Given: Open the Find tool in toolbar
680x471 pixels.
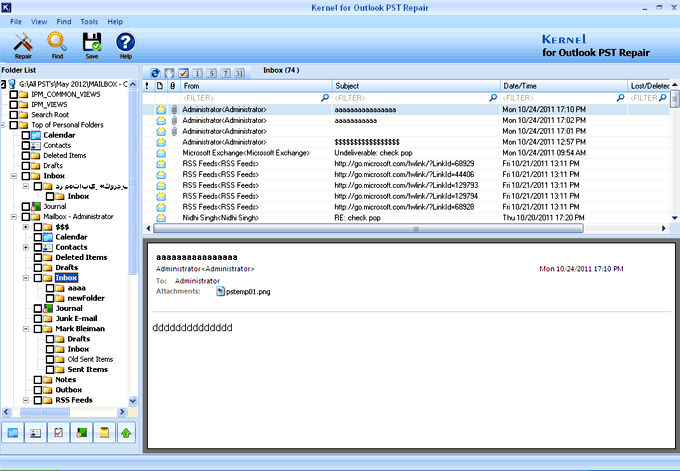Looking at the screenshot, I should pos(57,45).
